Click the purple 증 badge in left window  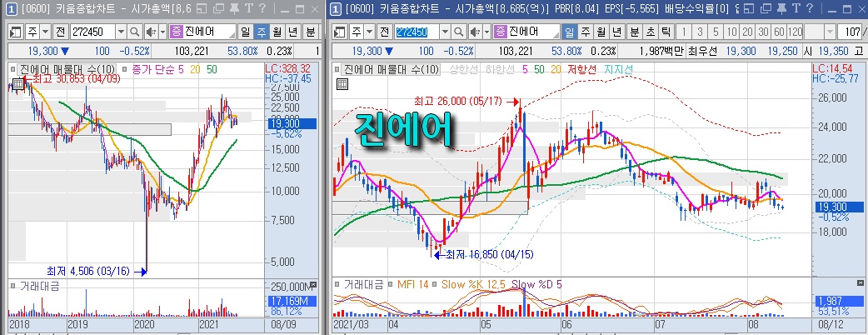[x=177, y=32]
